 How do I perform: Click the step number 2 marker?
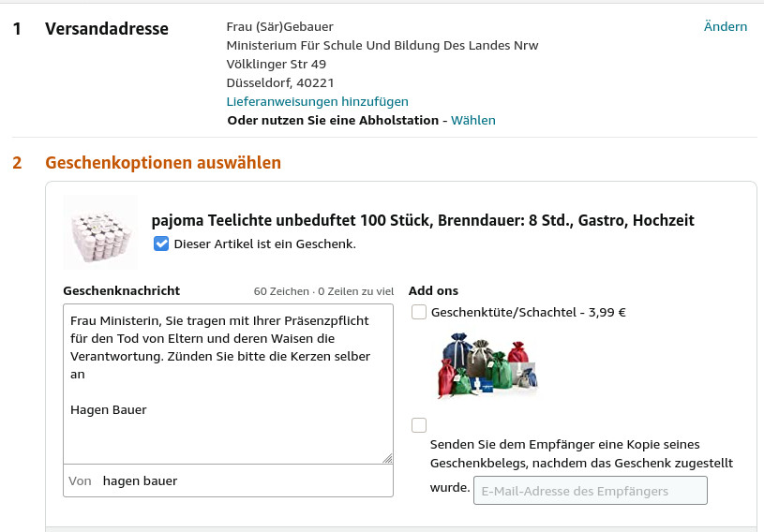pyautogui.click(x=17, y=163)
